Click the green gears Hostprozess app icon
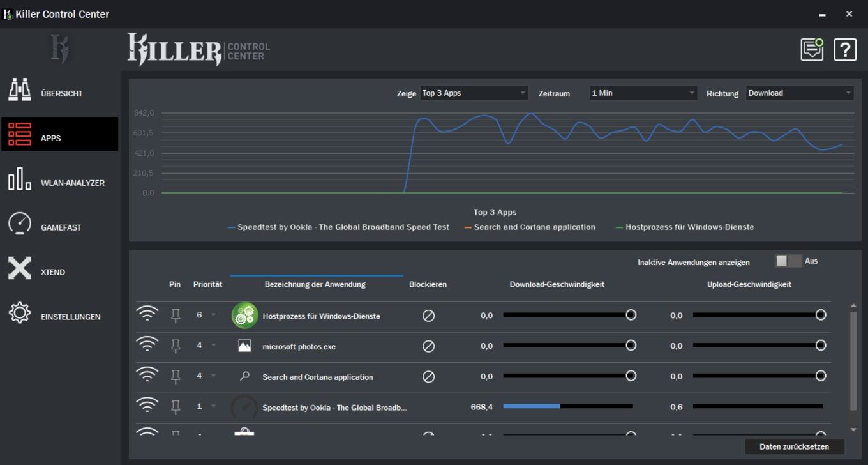The image size is (868, 465). [244, 316]
